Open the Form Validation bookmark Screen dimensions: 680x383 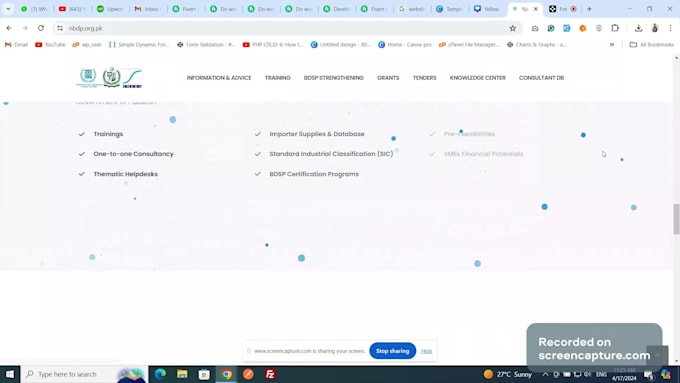click(x=206, y=44)
